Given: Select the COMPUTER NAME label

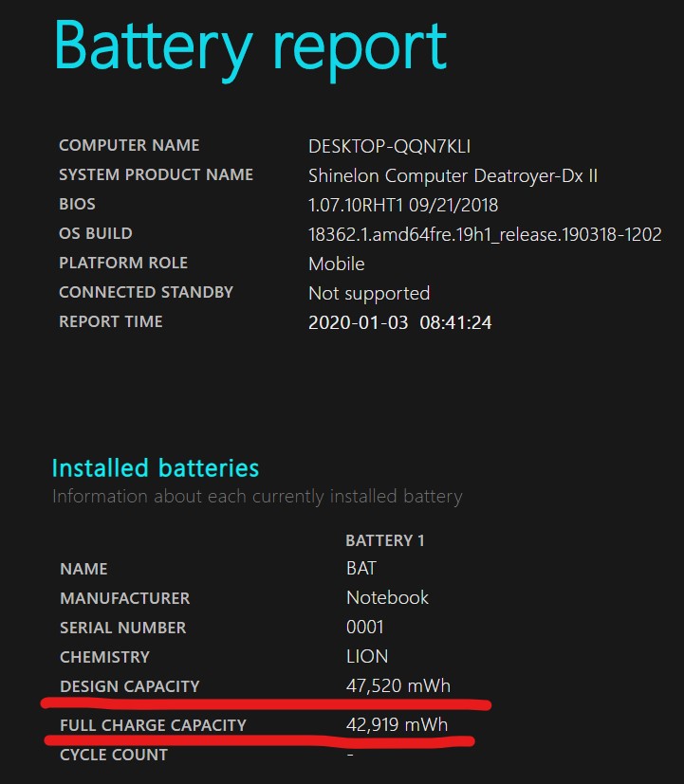Looking at the screenshot, I should tap(129, 146).
